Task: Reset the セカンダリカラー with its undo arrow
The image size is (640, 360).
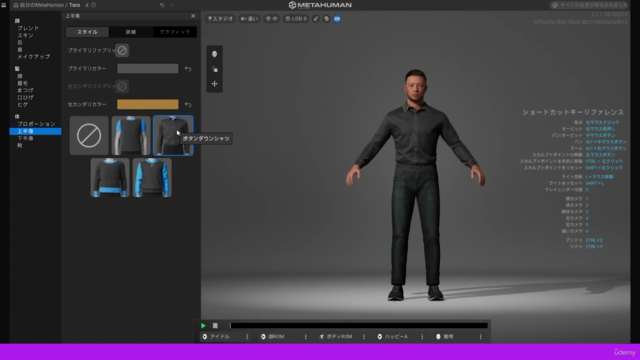Action: click(188, 104)
